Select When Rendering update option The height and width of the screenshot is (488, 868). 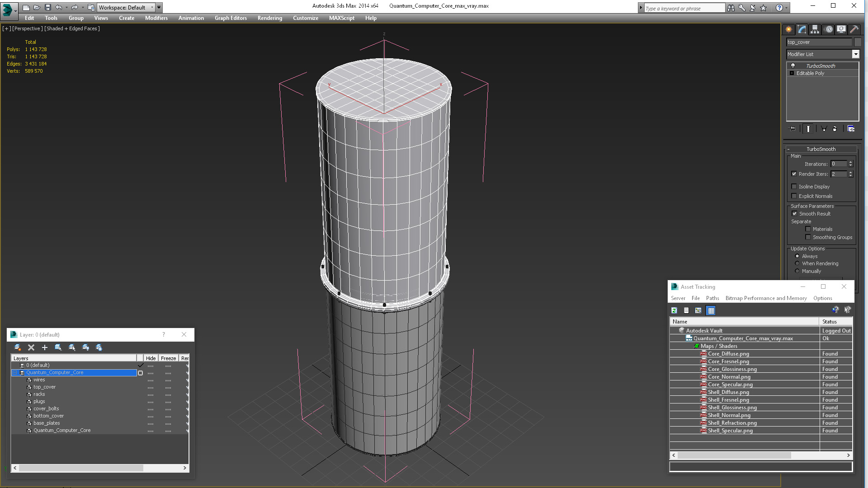tap(797, 263)
